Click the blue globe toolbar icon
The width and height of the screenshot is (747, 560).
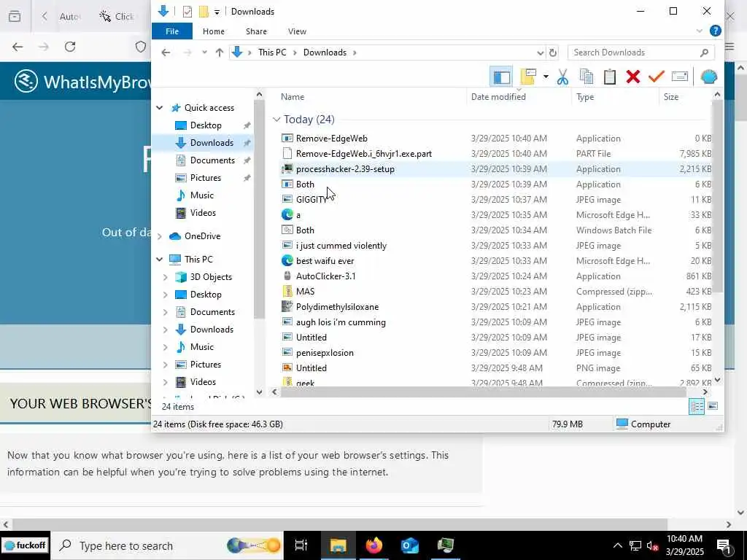(709, 77)
